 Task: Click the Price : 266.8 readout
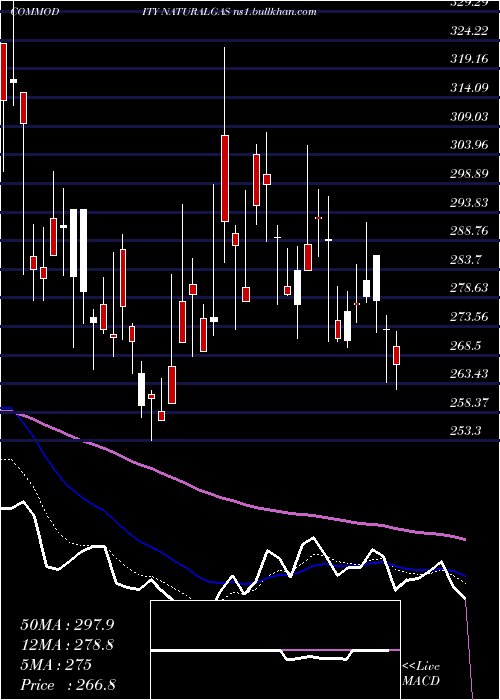(68, 685)
